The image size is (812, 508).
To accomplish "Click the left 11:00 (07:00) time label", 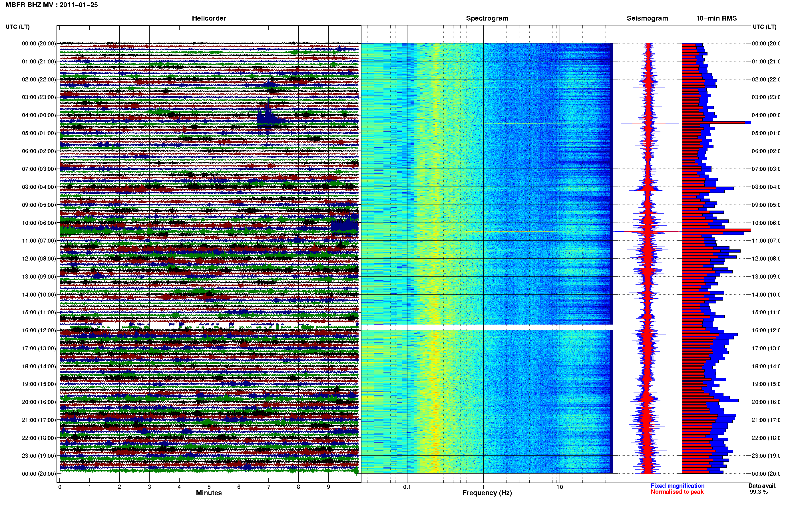I will click(39, 241).
